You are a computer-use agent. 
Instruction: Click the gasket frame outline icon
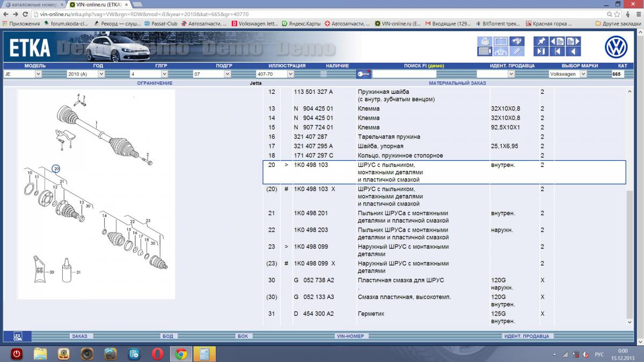coord(501,41)
